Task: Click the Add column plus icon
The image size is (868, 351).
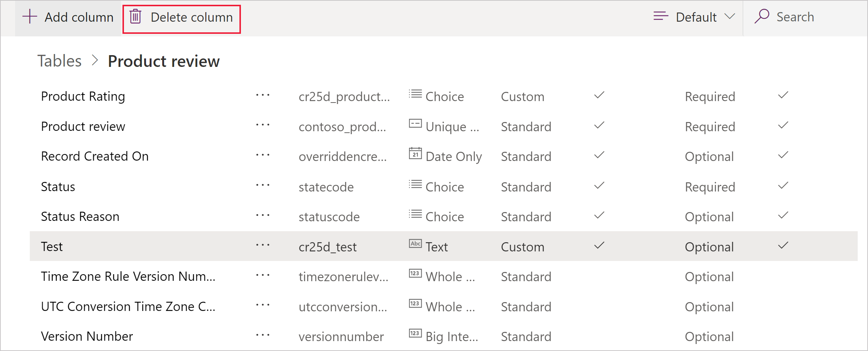Action: (x=30, y=17)
